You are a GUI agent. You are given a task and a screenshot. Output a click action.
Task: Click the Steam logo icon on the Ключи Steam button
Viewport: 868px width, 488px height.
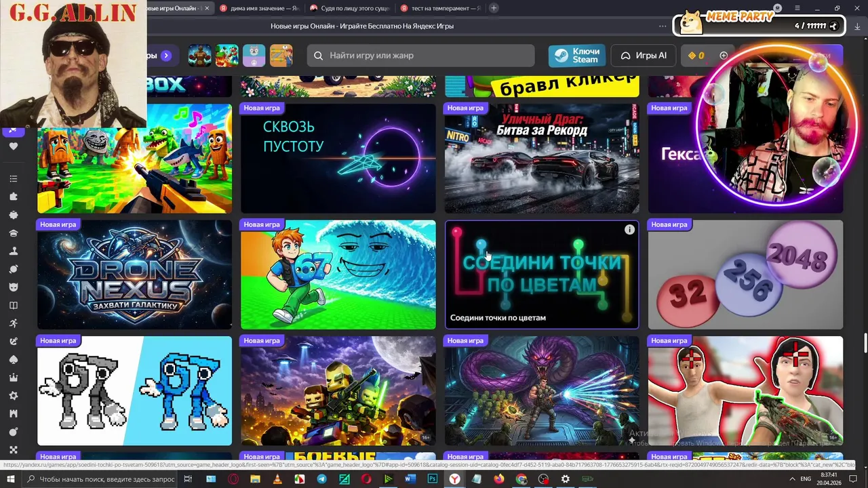point(561,56)
